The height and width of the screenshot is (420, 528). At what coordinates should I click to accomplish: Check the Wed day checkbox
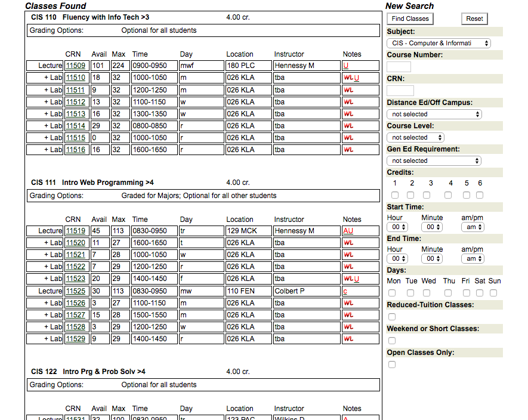pyautogui.click(x=427, y=293)
